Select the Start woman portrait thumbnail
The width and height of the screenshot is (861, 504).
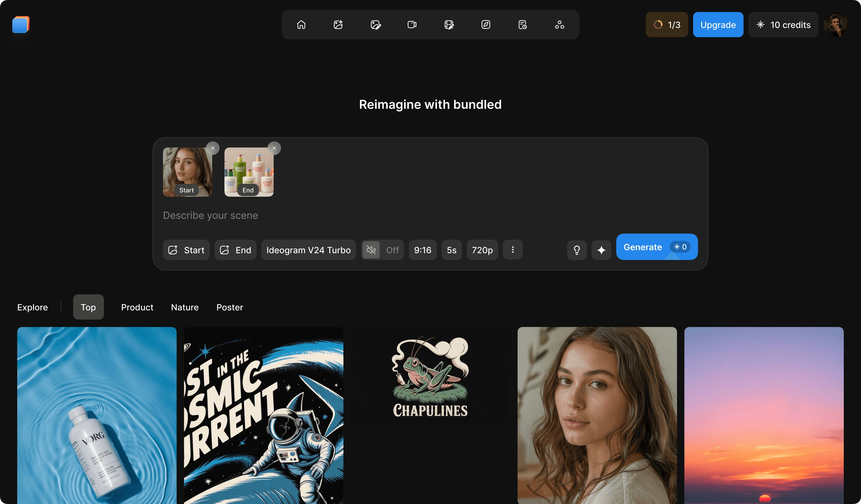pos(188,172)
